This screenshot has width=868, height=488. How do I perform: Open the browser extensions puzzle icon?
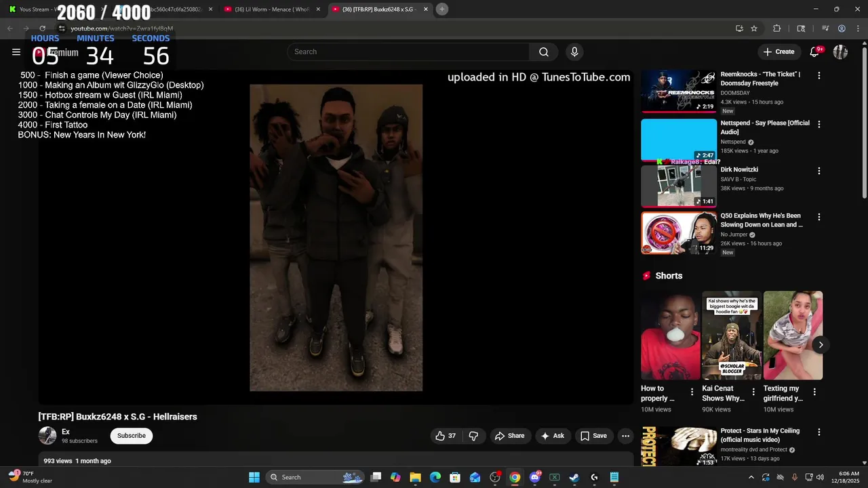(777, 28)
